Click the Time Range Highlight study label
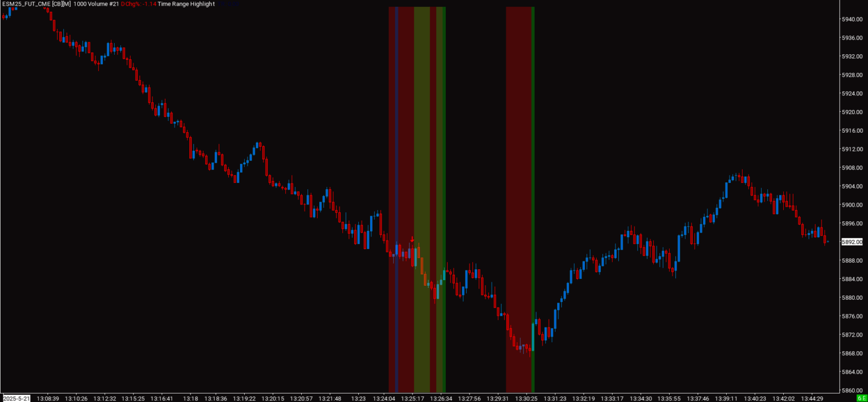This screenshot has height=402, width=868. point(186,4)
